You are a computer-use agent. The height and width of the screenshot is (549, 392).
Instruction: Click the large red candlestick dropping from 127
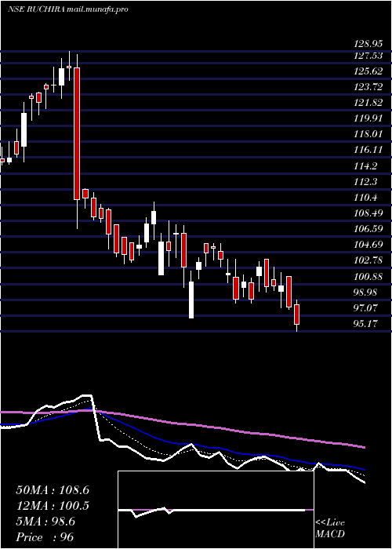tap(77, 133)
